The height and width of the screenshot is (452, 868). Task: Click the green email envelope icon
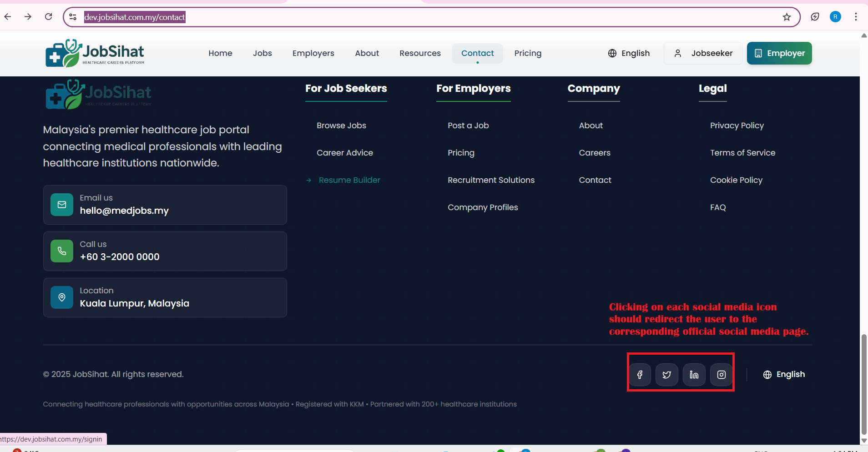click(62, 205)
